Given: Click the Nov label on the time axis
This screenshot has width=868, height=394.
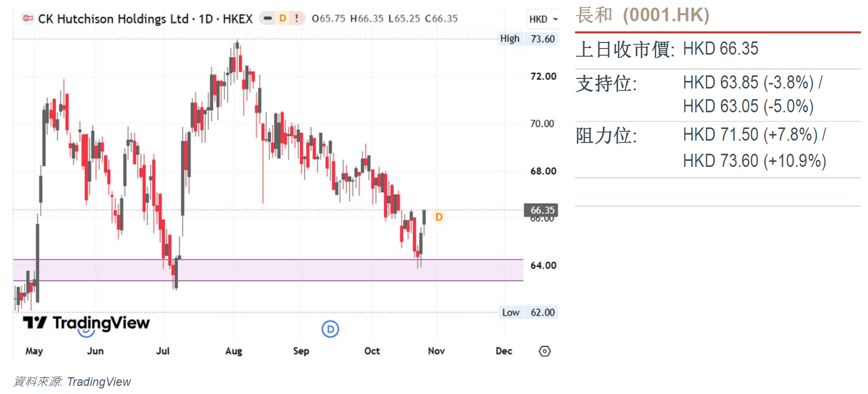Looking at the screenshot, I should 437,351.
